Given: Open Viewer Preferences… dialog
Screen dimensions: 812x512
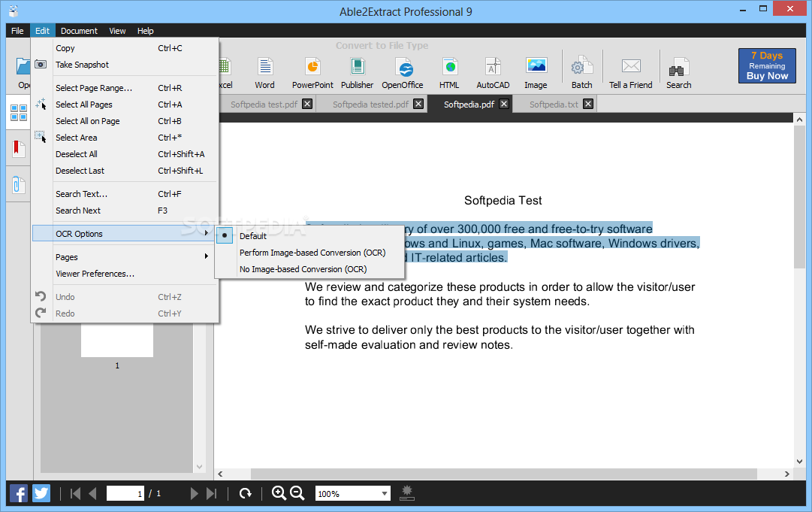Looking at the screenshot, I should pos(125,274).
